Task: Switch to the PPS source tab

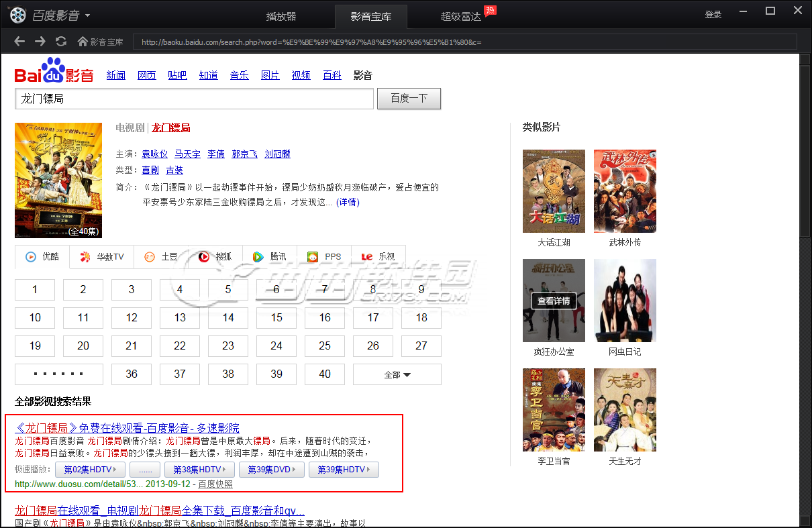Action: tap(324, 256)
